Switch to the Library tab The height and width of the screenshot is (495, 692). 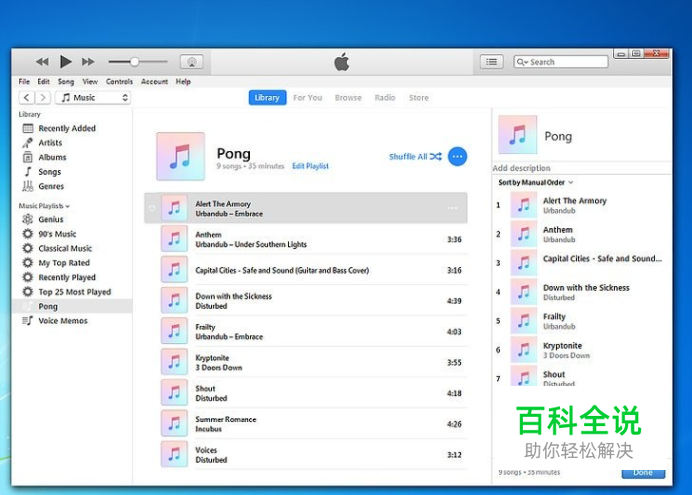(267, 98)
